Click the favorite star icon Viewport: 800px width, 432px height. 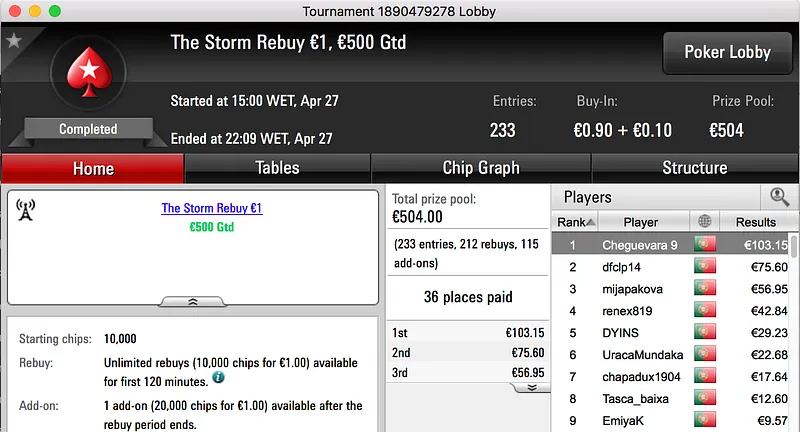(x=13, y=41)
